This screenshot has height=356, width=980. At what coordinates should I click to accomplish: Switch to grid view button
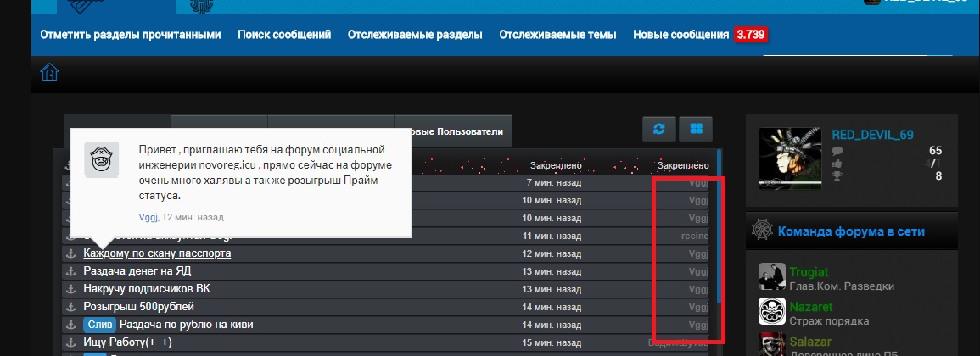pyautogui.click(x=696, y=129)
